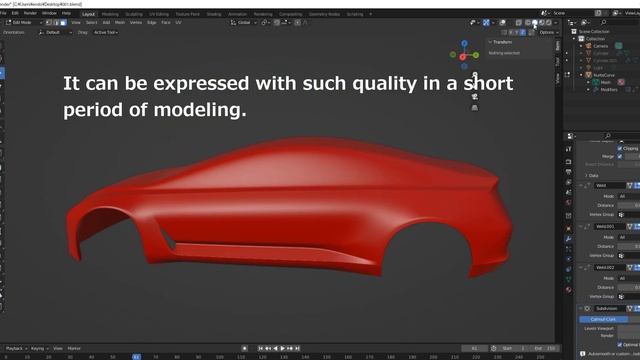
Task: Play the animation in timeline
Action: pyautogui.click(x=282, y=349)
